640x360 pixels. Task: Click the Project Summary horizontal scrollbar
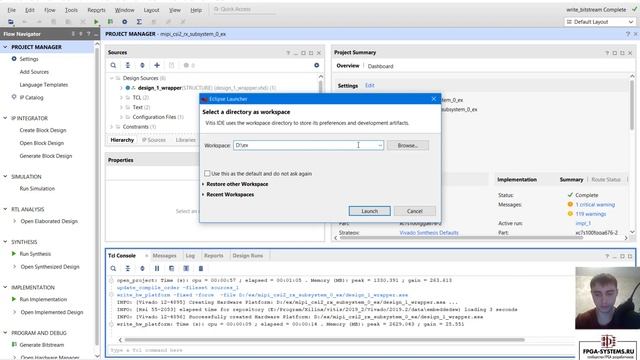click(x=461, y=238)
